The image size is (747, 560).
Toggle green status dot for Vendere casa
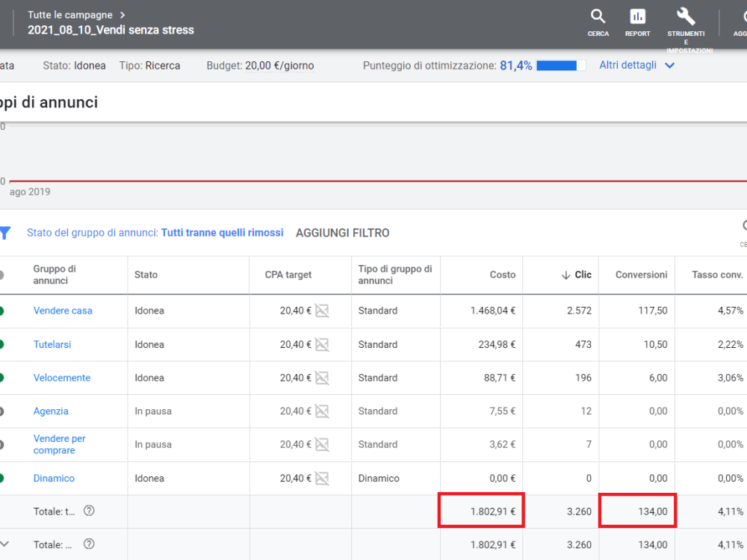(1, 311)
